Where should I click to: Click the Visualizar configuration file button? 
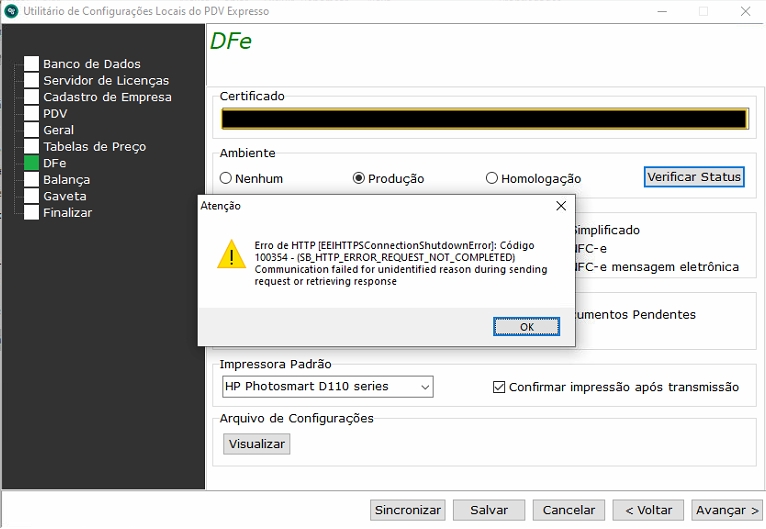pos(256,444)
